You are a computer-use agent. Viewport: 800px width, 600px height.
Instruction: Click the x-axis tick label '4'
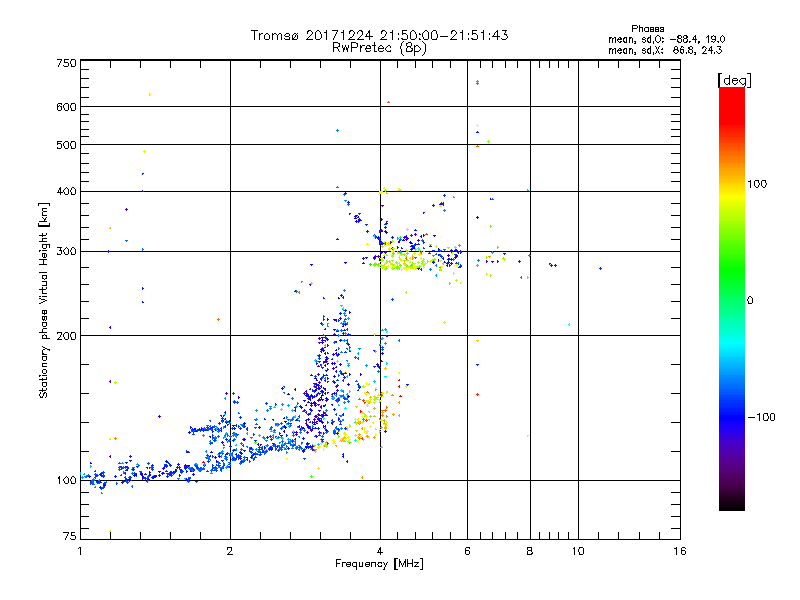pos(380,551)
